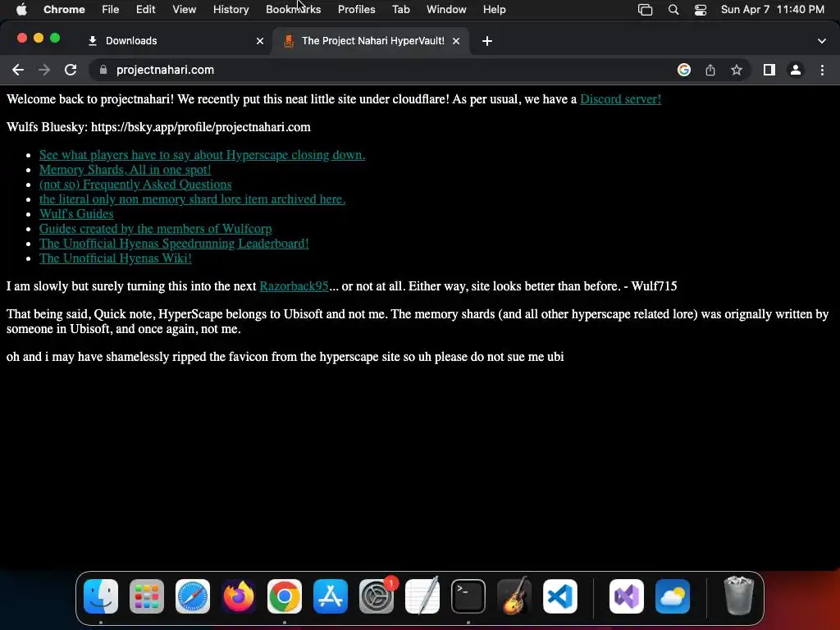Bookmark this page with the star icon
840x630 pixels.
(x=737, y=71)
